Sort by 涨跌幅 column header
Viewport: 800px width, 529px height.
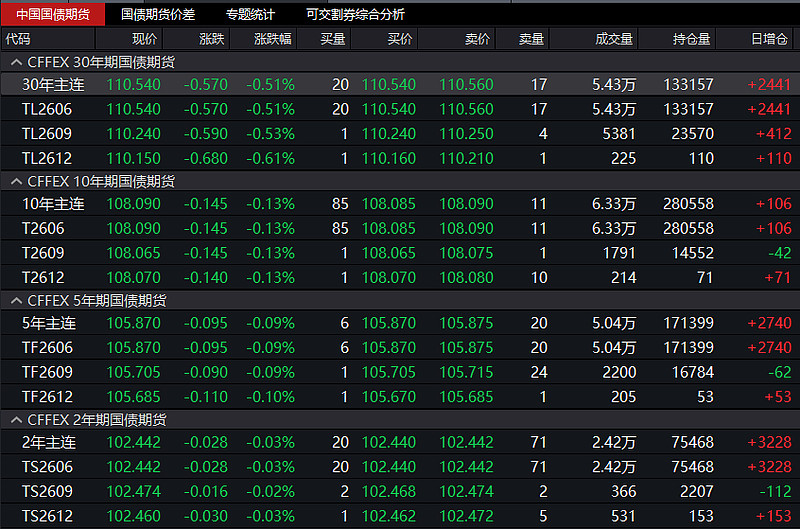click(264, 39)
